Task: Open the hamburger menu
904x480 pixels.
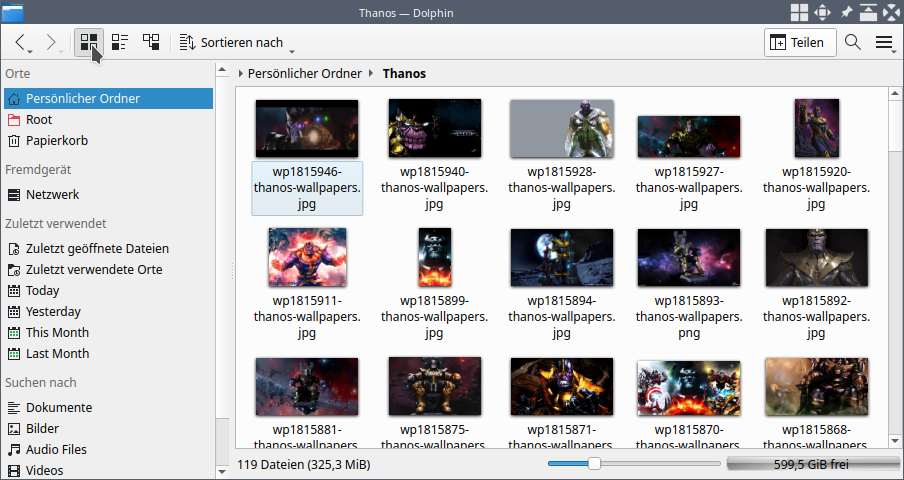Action: click(x=884, y=42)
